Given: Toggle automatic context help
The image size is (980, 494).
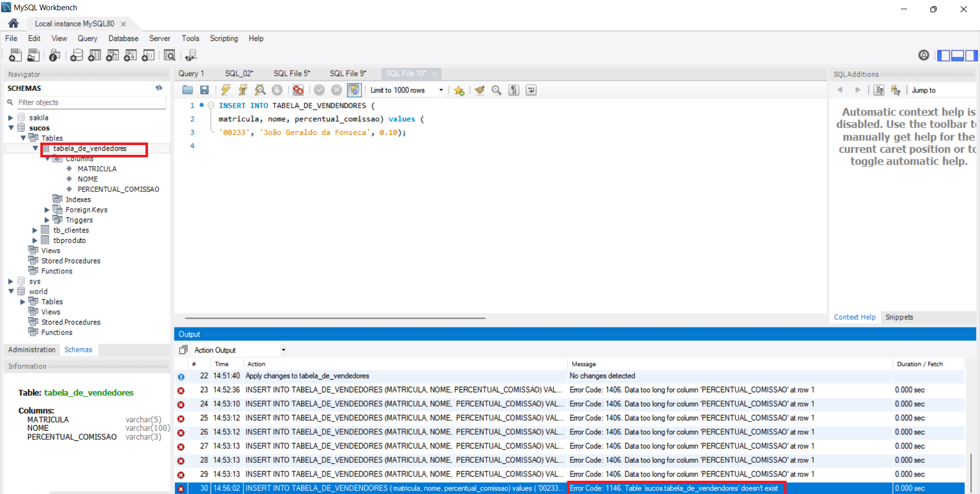Looking at the screenshot, I should point(896,90).
